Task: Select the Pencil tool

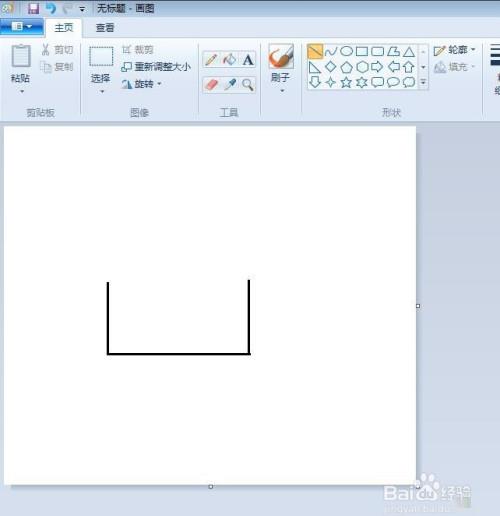Action: coord(211,60)
